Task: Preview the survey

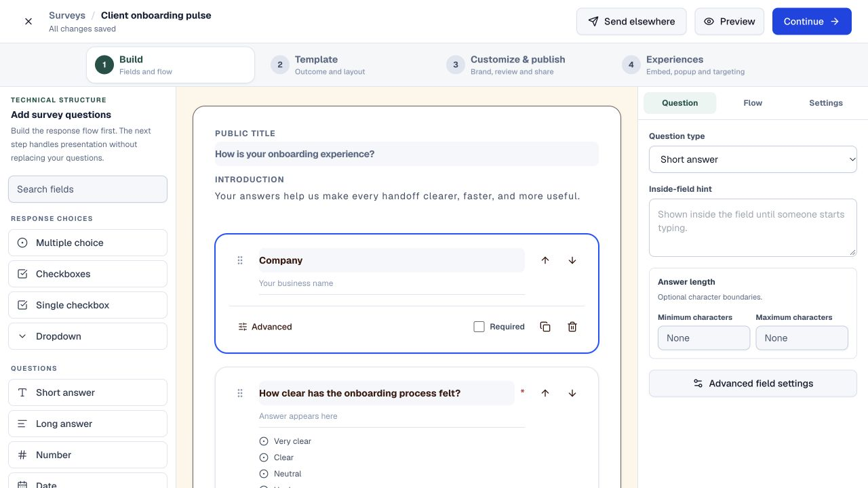Action: [729, 22]
